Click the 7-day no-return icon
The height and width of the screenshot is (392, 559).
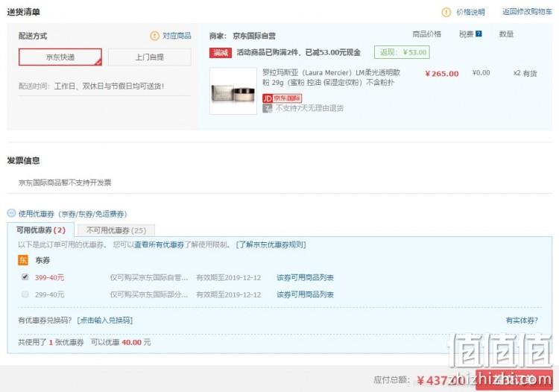tap(267, 108)
